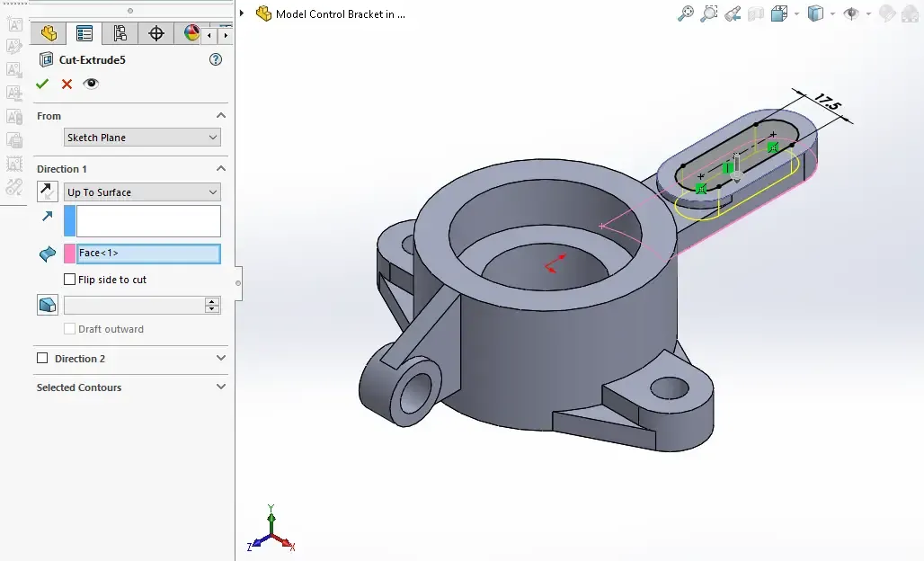The height and width of the screenshot is (561, 924).
Task: Click the View Orientation cube icon
Action: [779, 13]
